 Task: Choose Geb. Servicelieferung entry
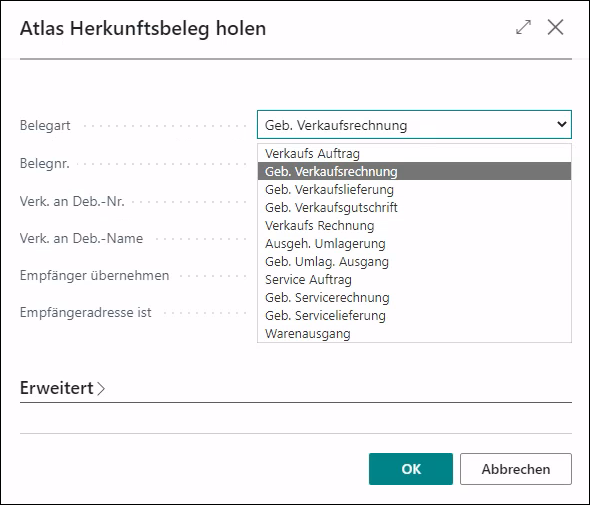(x=414, y=316)
